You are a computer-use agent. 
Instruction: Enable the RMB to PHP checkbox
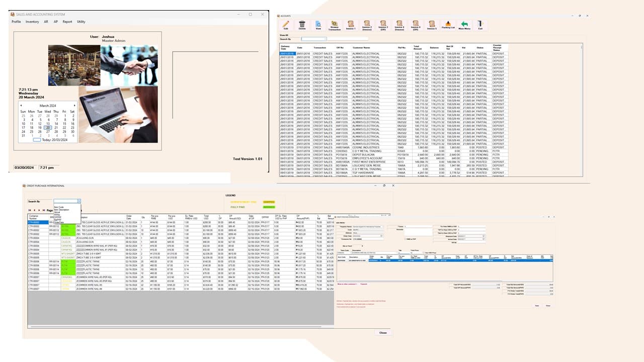tap(405, 239)
